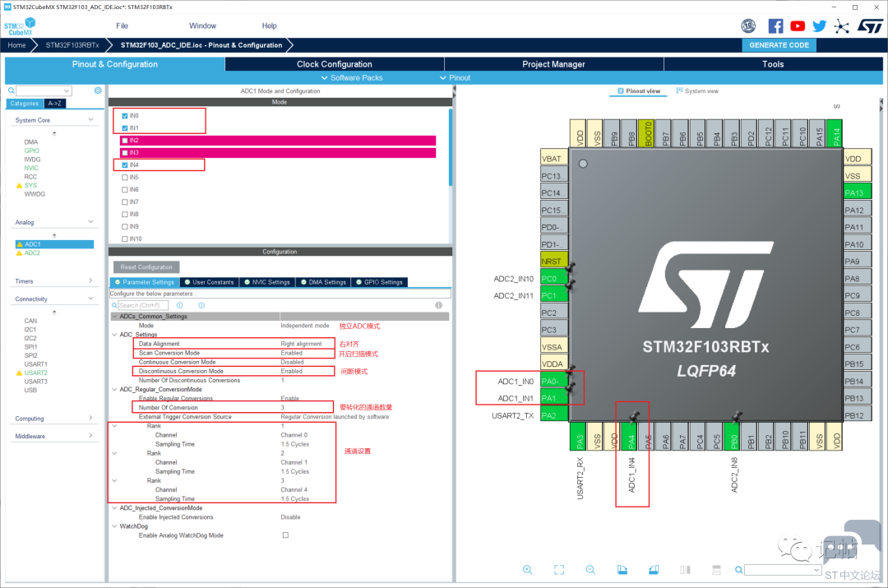Open the Pinout dropdown menu
This screenshot has height=588, width=888.
coord(456,77)
